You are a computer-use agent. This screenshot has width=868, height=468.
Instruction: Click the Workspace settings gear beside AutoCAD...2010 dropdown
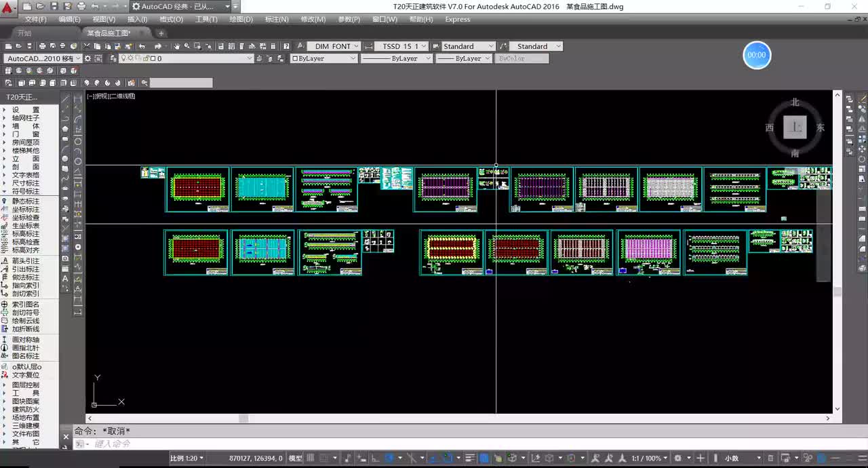[87, 58]
